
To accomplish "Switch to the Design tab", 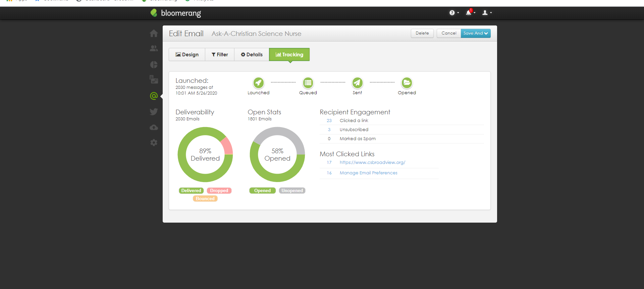I will point(187,55).
